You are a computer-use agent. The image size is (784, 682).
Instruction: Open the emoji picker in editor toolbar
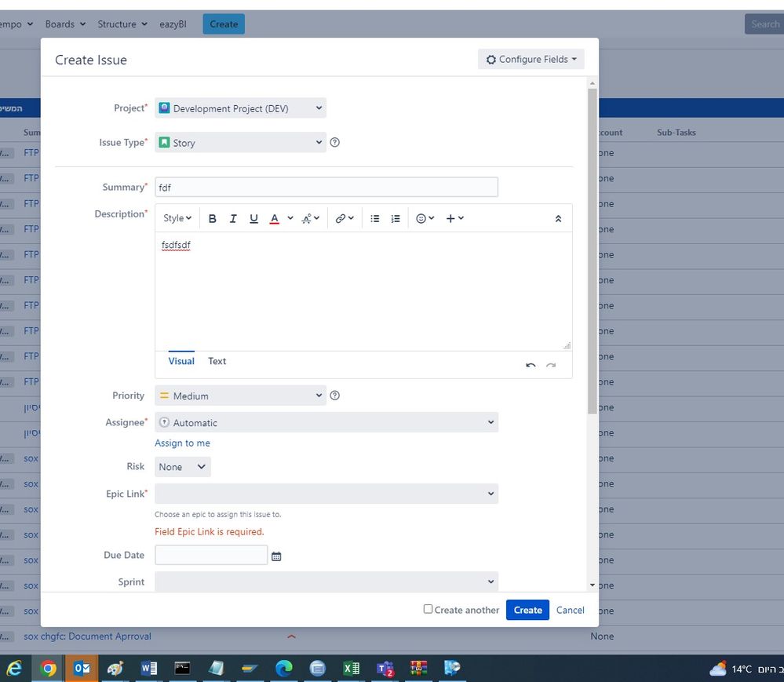[x=425, y=218]
